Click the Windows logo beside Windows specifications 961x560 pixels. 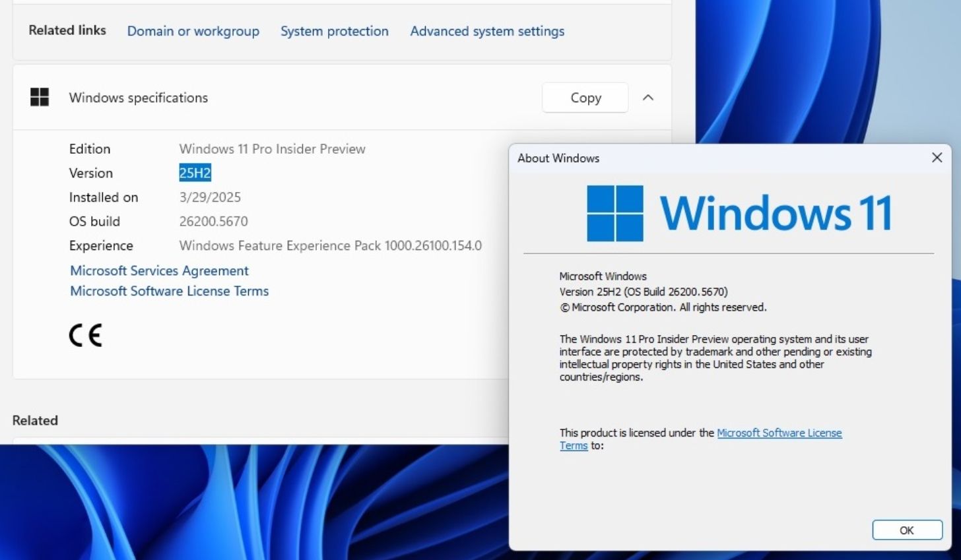click(x=40, y=98)
